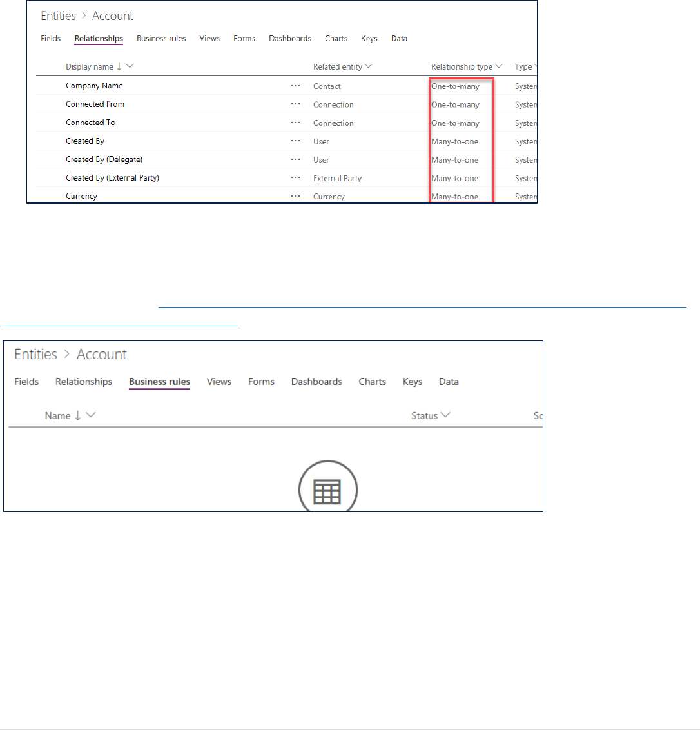The width and height of the screenshot is (700, 730).
Task: Click the Display name sort arrow icon
Action: [119, 66]
